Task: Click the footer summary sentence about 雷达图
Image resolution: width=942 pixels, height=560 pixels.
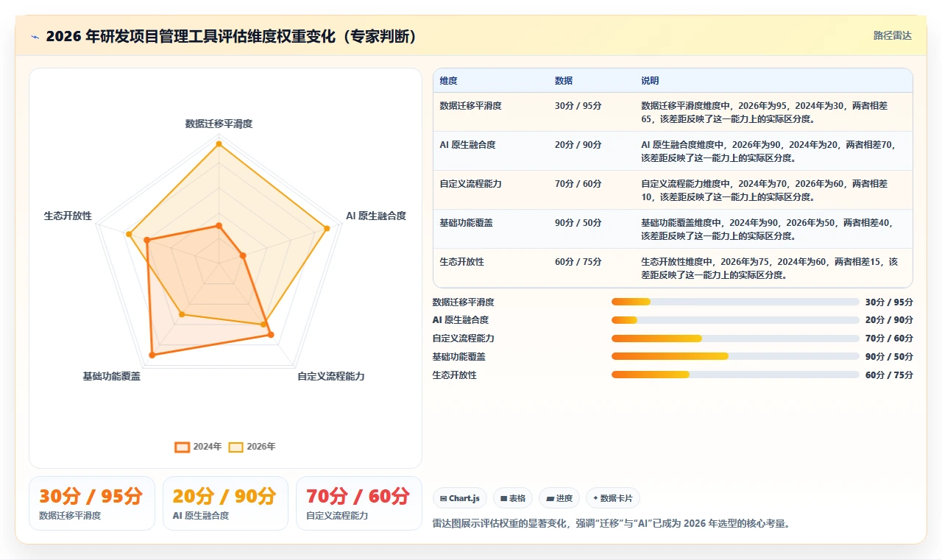Action: pyautogui.click(x=611, y=523)
